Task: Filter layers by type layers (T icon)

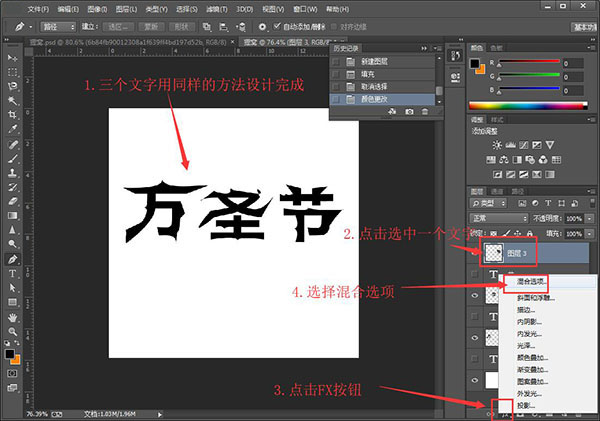Action: 548,203
